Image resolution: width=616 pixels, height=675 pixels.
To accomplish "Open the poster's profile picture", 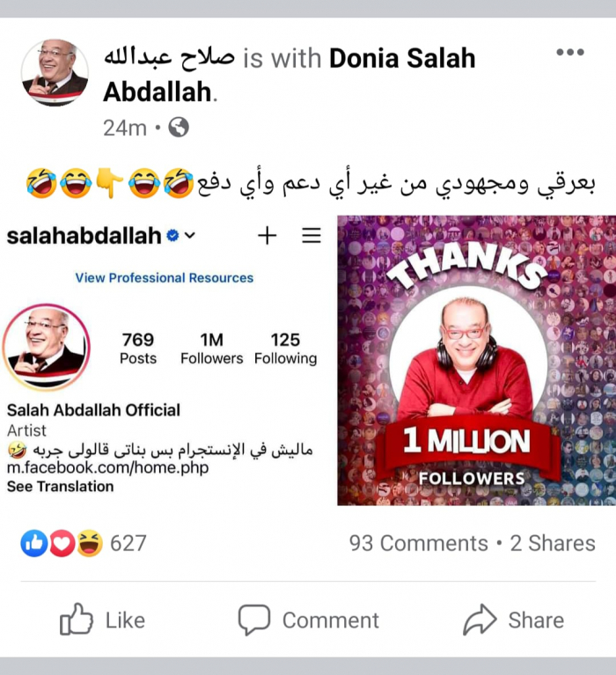I will click(55, 72).
